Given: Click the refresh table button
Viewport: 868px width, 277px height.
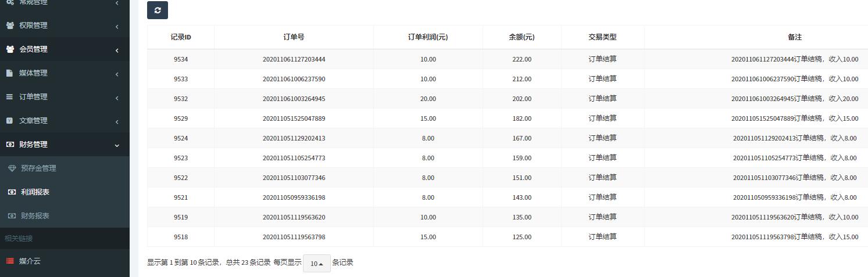Looking at the screenshot, I should pos(158,10).
